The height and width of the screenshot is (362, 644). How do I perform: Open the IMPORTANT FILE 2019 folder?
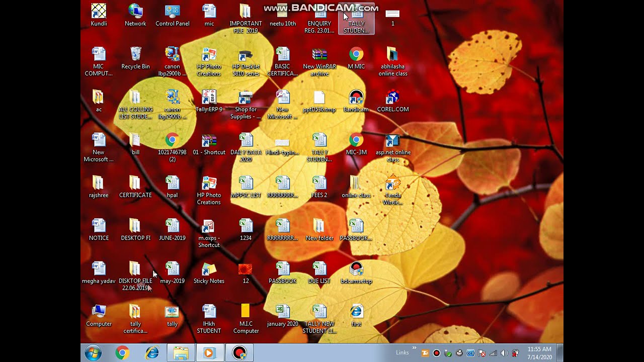click(x=246, y=19)
